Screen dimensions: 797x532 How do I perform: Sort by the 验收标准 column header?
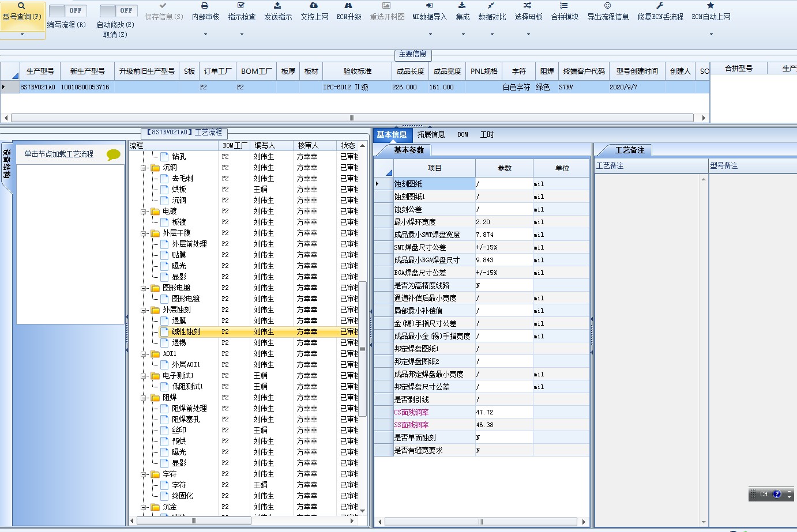pyautogui.click(x=358, y=71)
